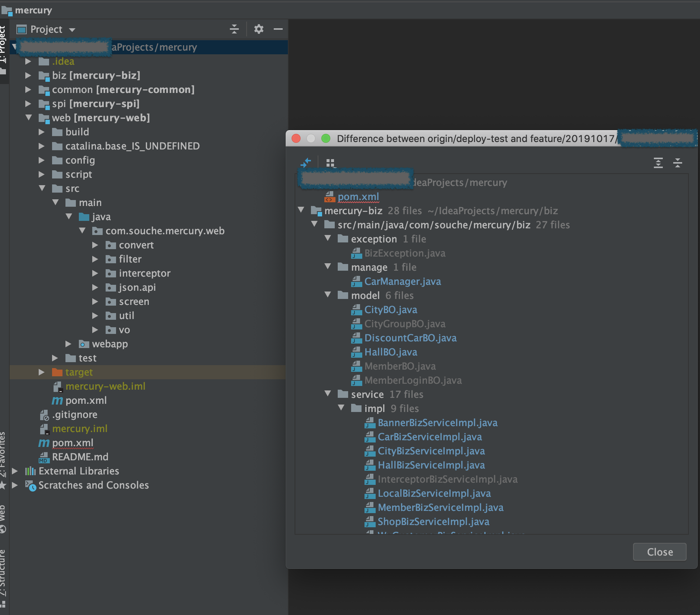Select LocalBizServiceImpl.java in diff list

click(434, 493)
